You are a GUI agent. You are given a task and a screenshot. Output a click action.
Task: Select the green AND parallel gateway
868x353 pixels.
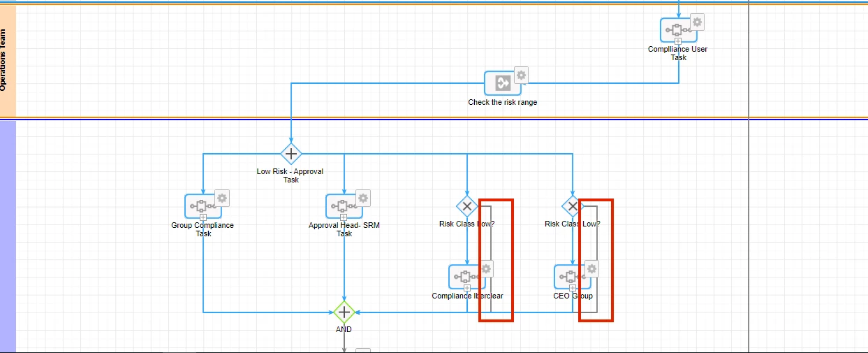344,312
